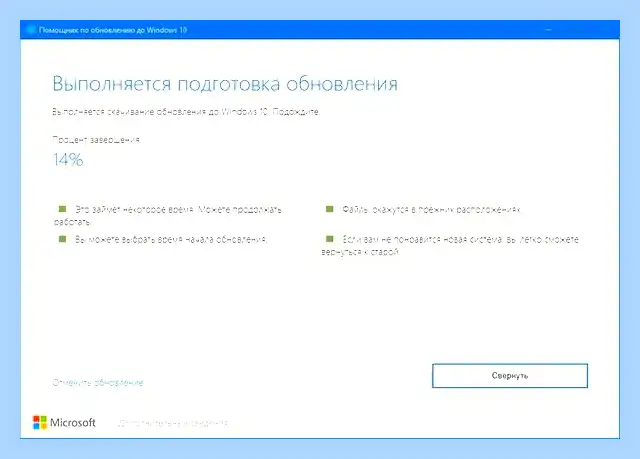Click the heading Выполняется подготовка обновления

[225, 84]
